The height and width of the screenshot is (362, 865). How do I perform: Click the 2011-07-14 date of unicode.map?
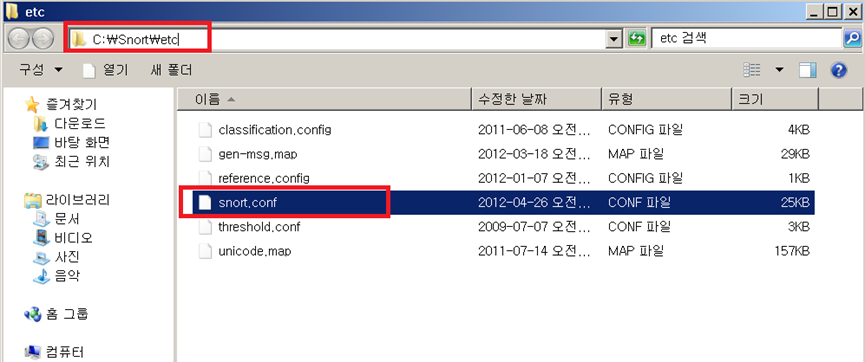(x=534, y=251)
